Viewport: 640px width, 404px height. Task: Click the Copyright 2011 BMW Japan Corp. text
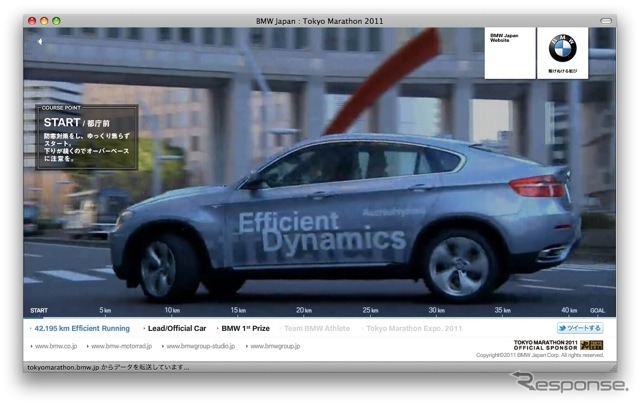pos(540,355)
